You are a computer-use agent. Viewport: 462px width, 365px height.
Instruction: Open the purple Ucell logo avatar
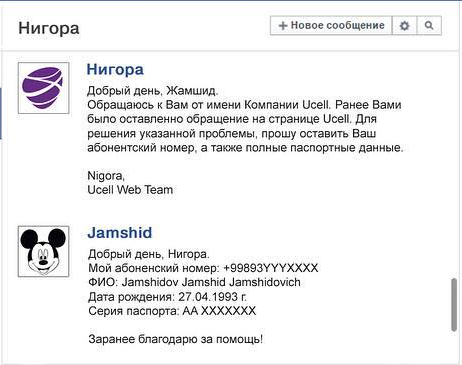[x=44, y=88]
